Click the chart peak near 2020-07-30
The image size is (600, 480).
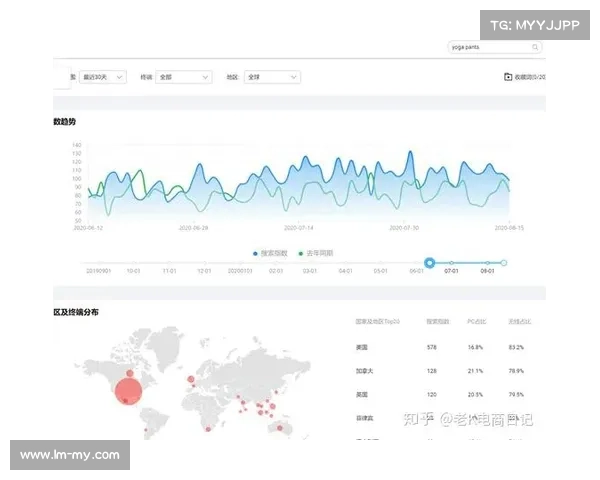tap(411, 152)
